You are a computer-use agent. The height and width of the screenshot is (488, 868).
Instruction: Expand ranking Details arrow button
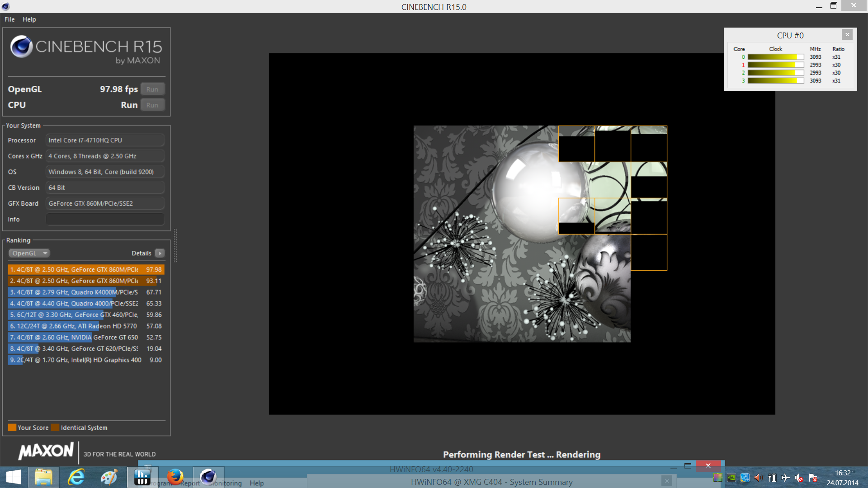click(160, 253)
